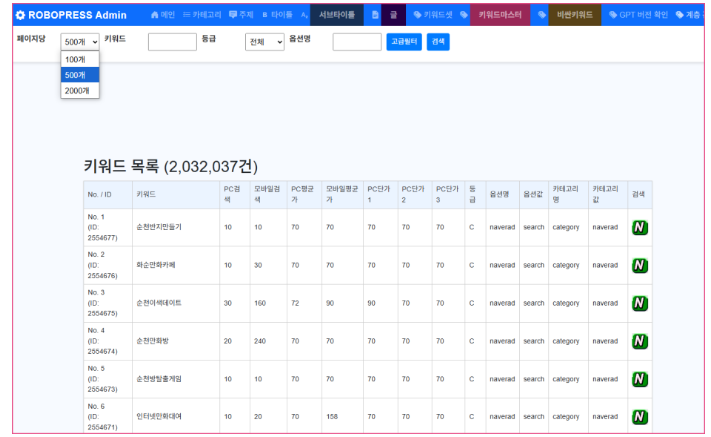Click Naver search icon for 순천방탈출게임 row

[640, 379]
